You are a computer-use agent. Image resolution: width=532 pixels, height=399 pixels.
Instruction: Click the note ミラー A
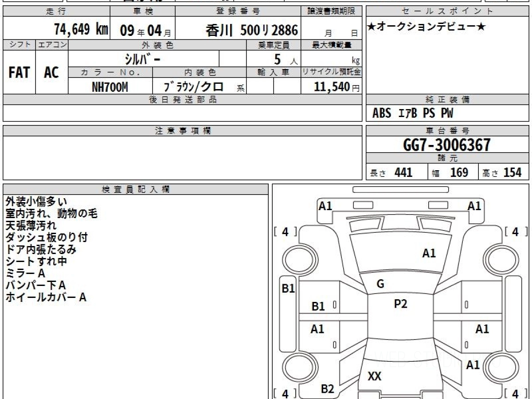pyautogui.click(x=25, y=274)
